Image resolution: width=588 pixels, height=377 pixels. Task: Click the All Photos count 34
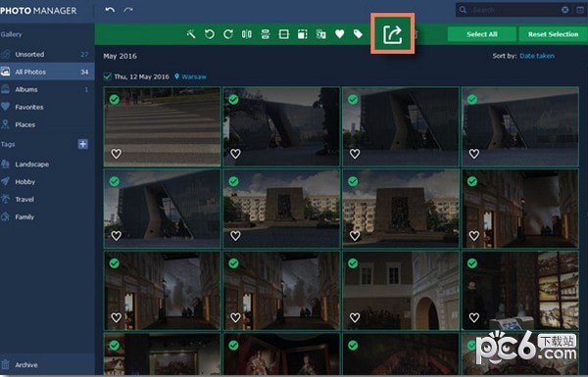tap(84, 71)
